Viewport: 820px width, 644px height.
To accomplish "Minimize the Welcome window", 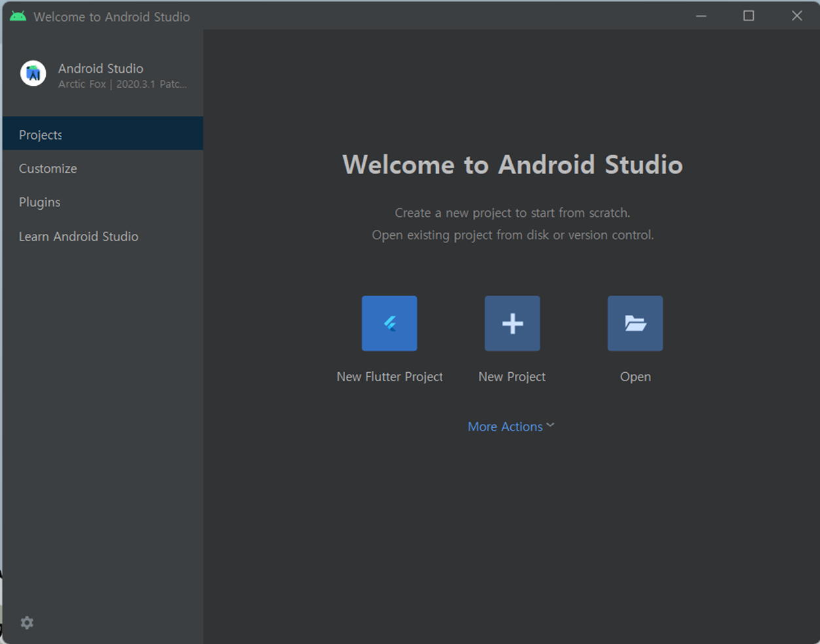I will click(x=701, y=16).
